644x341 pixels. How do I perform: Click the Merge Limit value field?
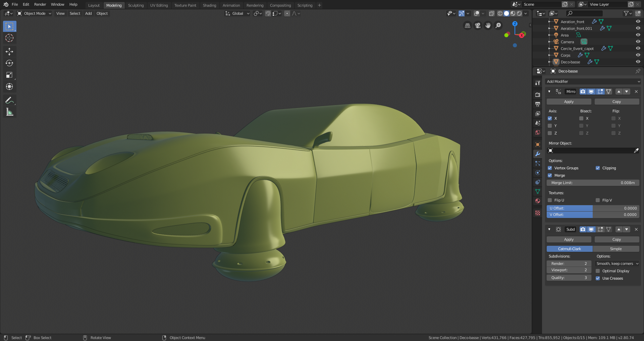coord(593,183)
